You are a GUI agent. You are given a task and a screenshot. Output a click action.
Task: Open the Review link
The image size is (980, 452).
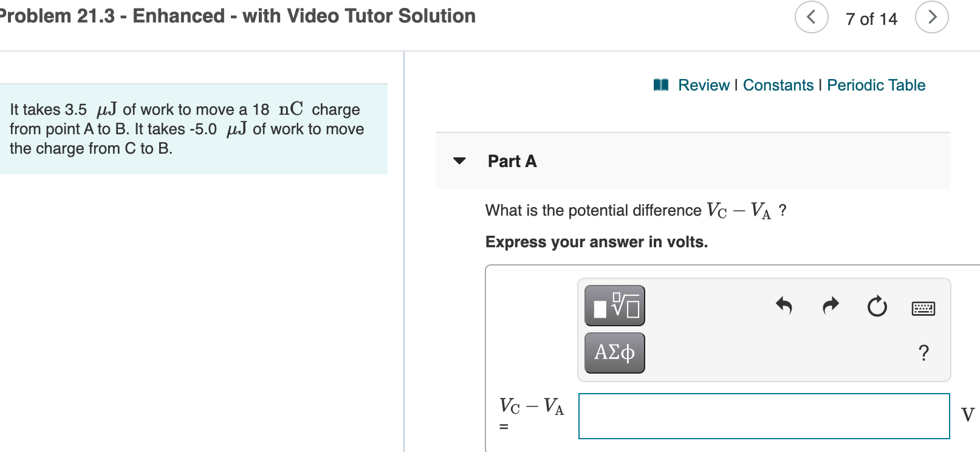(x=704, y=85)
